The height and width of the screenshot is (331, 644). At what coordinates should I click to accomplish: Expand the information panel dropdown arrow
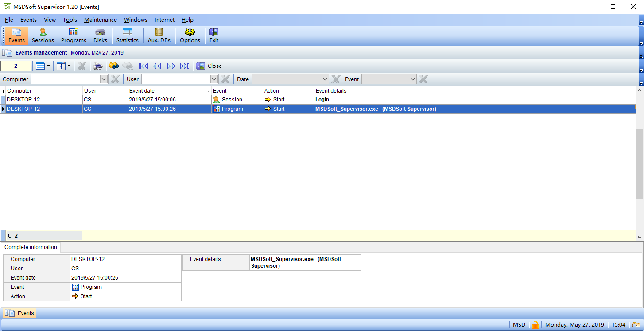tap(69, 66)
